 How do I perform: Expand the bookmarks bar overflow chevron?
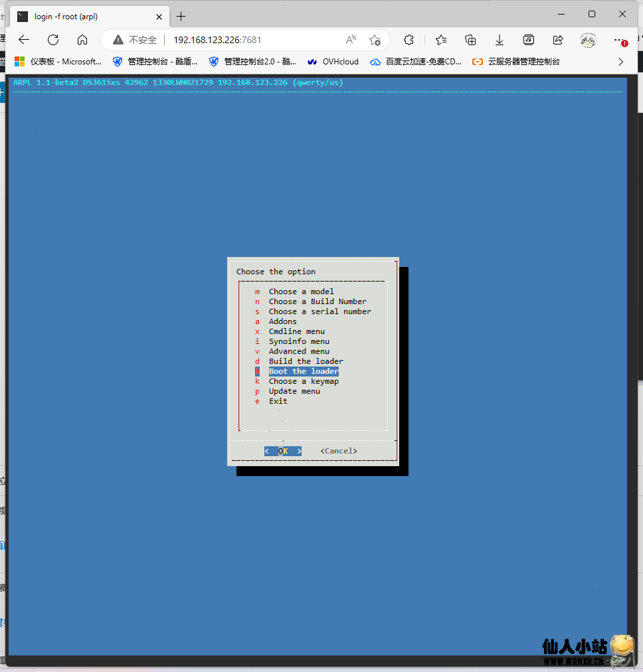(621, 62)
